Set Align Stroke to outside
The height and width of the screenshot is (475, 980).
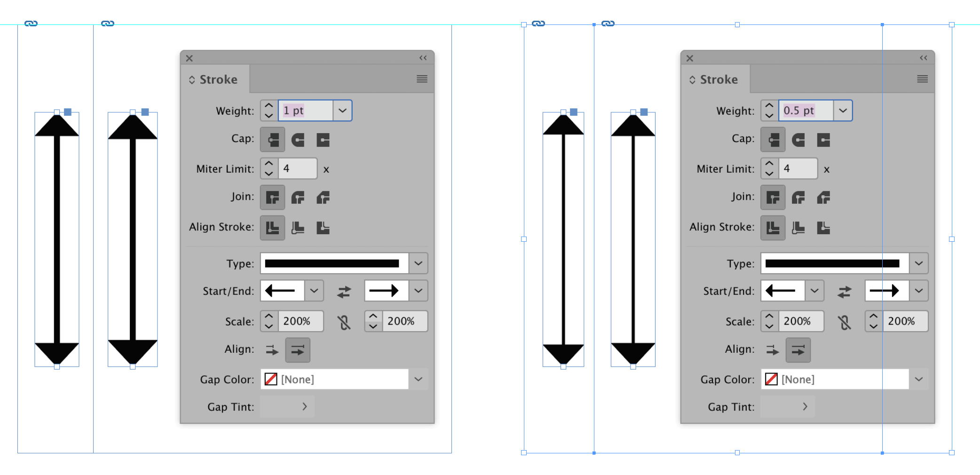(x=323, y=227)
